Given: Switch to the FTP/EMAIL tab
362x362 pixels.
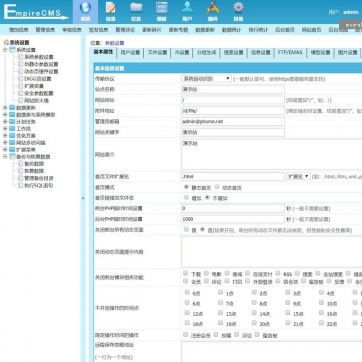Looking at the screenshot, I should tap(290, 53).
